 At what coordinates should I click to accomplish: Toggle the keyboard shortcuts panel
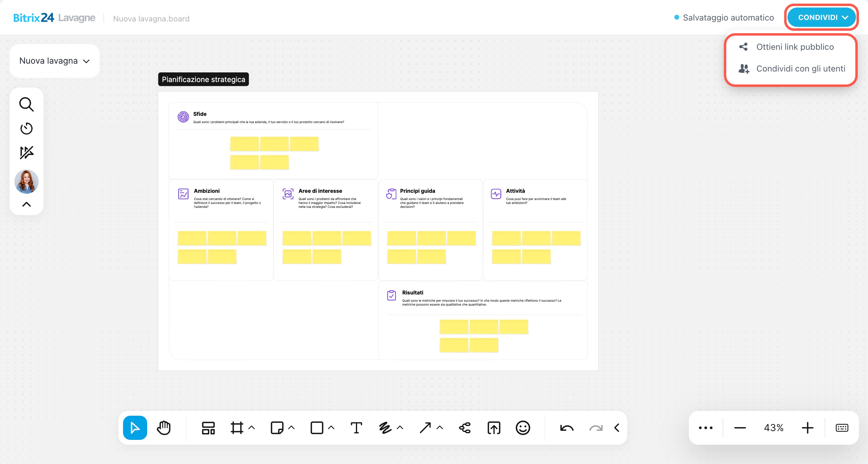[842, 427]
